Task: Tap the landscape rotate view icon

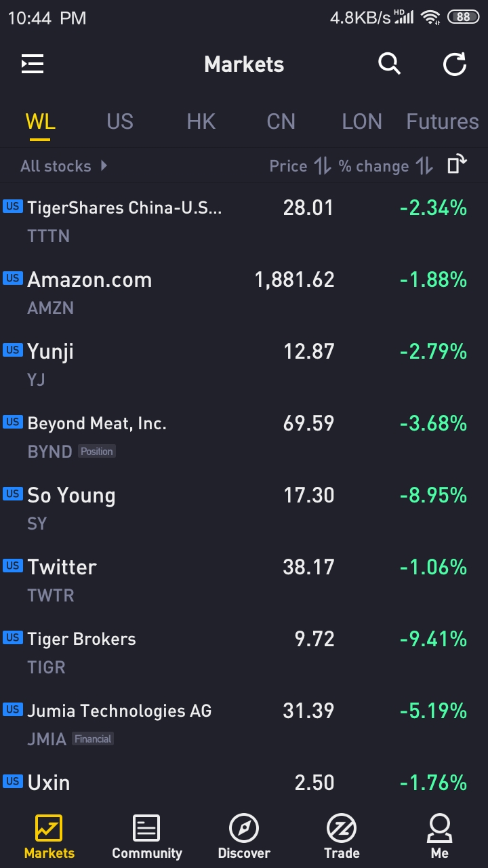Action: (457, 165)
